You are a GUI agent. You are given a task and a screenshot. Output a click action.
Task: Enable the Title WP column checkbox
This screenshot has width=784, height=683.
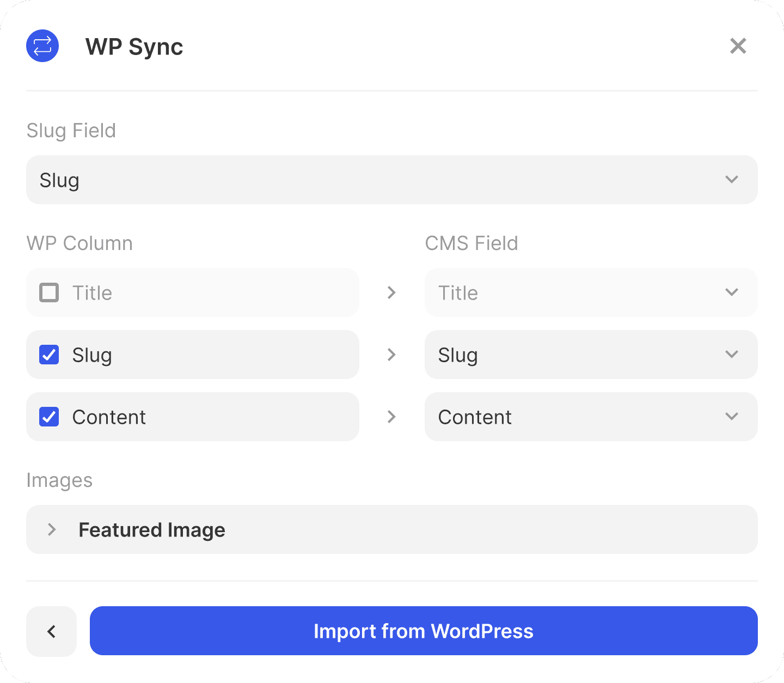[49, 292]
